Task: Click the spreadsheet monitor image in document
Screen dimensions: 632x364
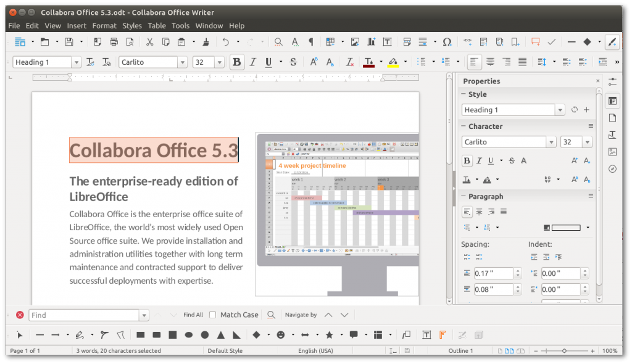Action: 337,215
